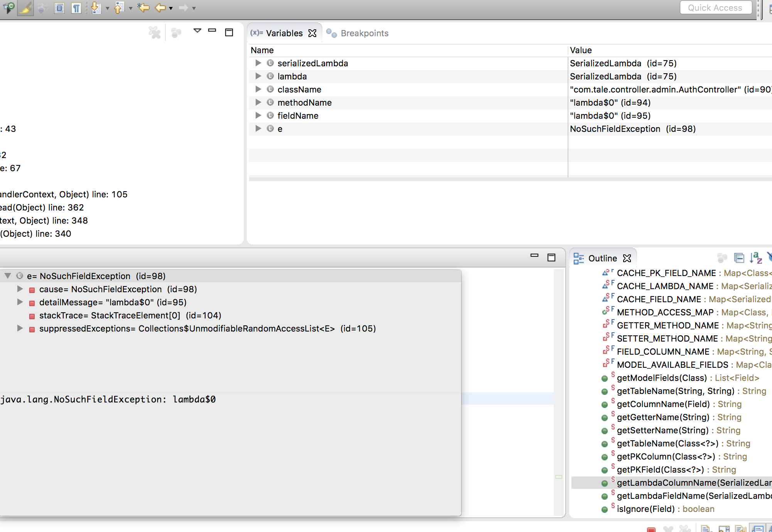Navigate back with yellow arrow
772x532 pixels.
[160, 8]
